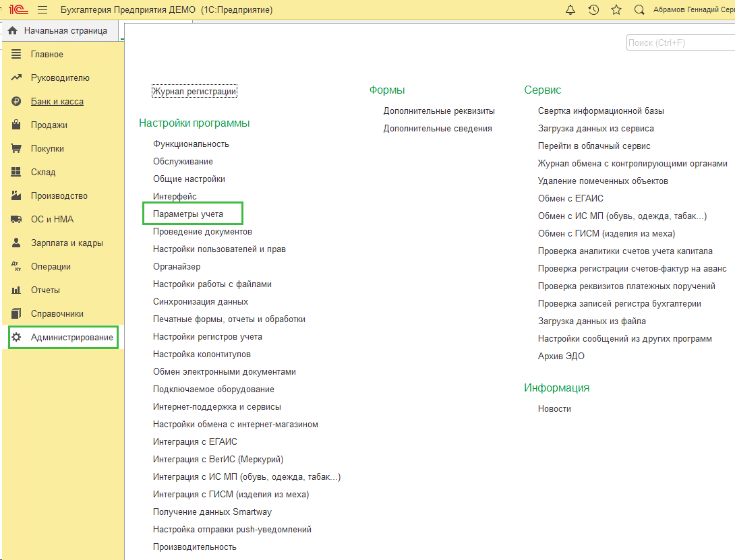
Task: Click the Зарплата и кадры person icon
Action: point(16,243)
